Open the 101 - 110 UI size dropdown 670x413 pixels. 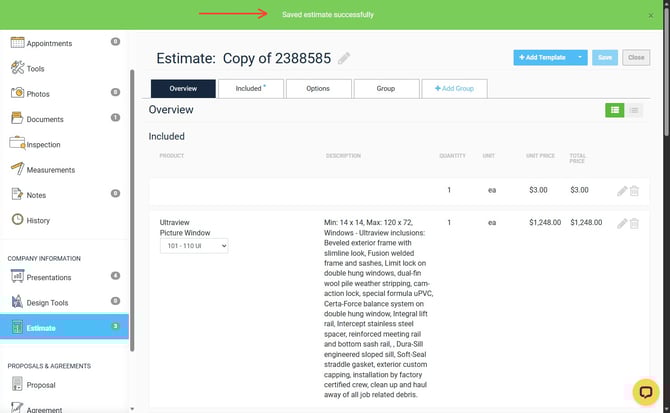click(194, 245)
